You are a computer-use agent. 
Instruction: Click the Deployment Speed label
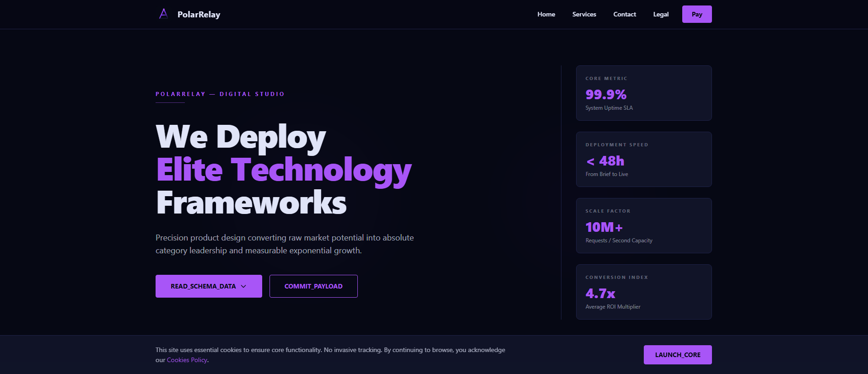(x=617, y=145)
